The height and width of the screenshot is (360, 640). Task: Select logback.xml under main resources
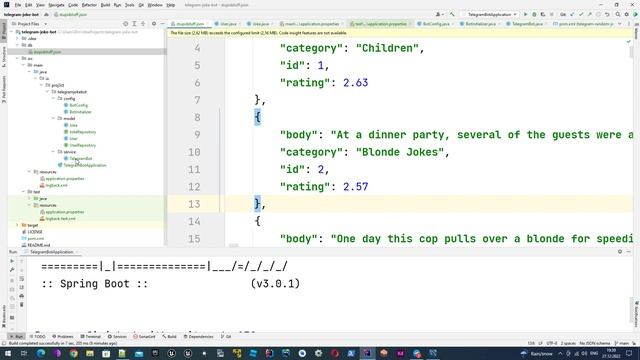[56, 185]
